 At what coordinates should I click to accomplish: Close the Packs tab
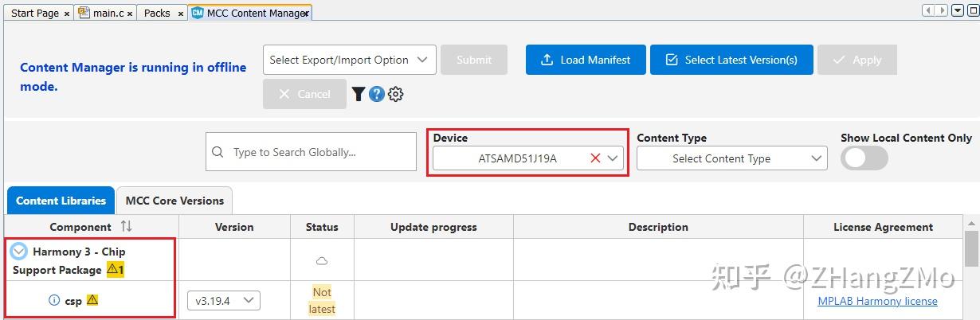click(181, 14)
